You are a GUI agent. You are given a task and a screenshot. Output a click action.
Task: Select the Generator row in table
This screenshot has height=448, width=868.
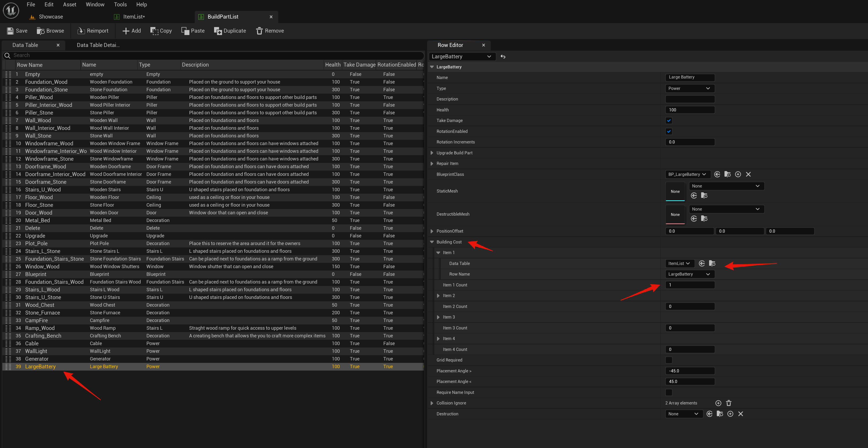click(x=37, y=359)
